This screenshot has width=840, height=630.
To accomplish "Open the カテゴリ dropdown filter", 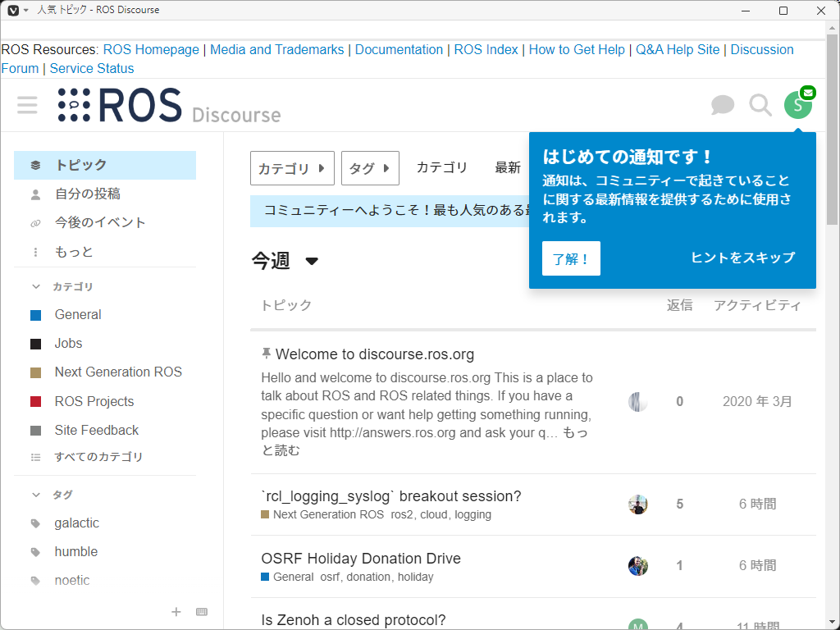I will point(293,168).
